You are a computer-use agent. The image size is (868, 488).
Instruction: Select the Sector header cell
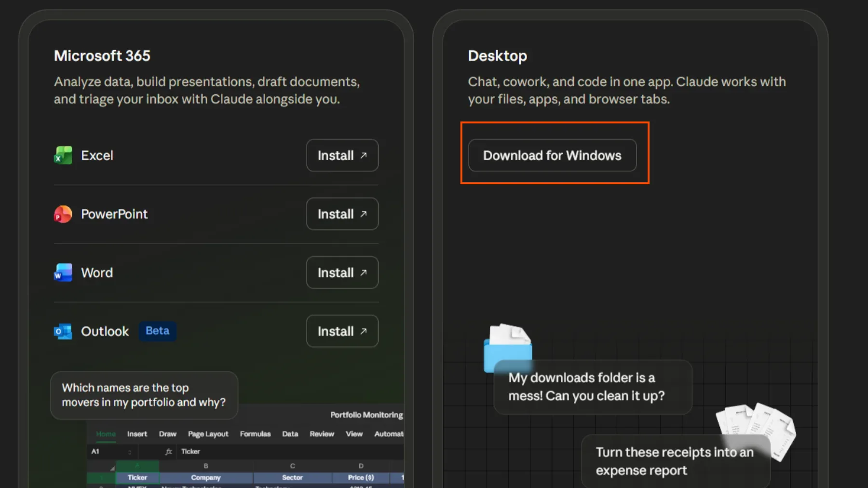pyautogui.click(x=292, y=477)
